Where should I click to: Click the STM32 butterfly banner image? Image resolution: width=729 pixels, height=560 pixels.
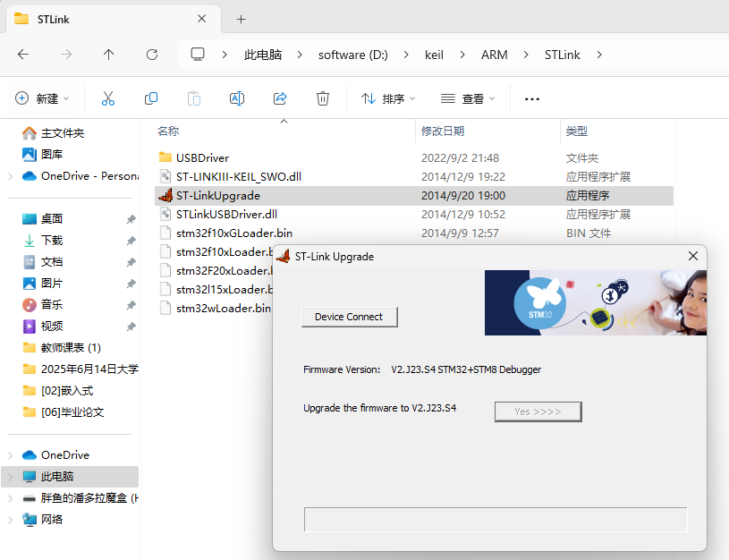(x=595, y=302)
